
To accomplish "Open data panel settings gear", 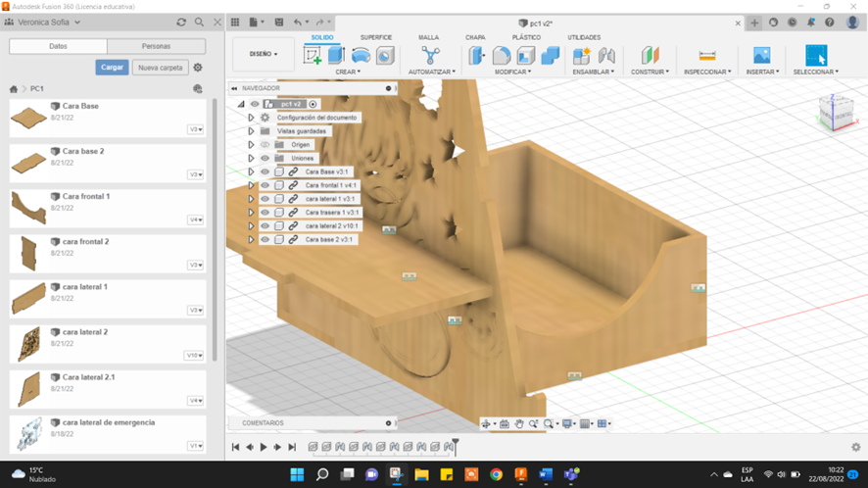I will click(198, 67).
